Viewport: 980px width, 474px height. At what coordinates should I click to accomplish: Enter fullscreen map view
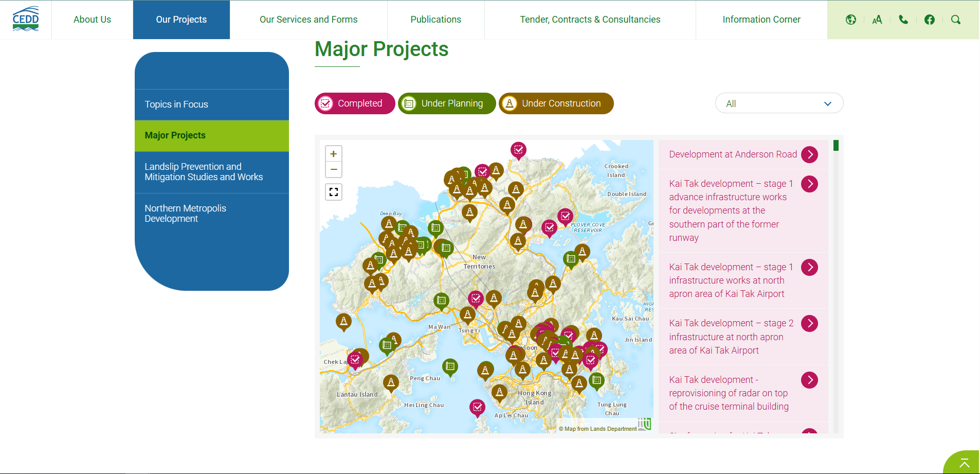(333, 191)
